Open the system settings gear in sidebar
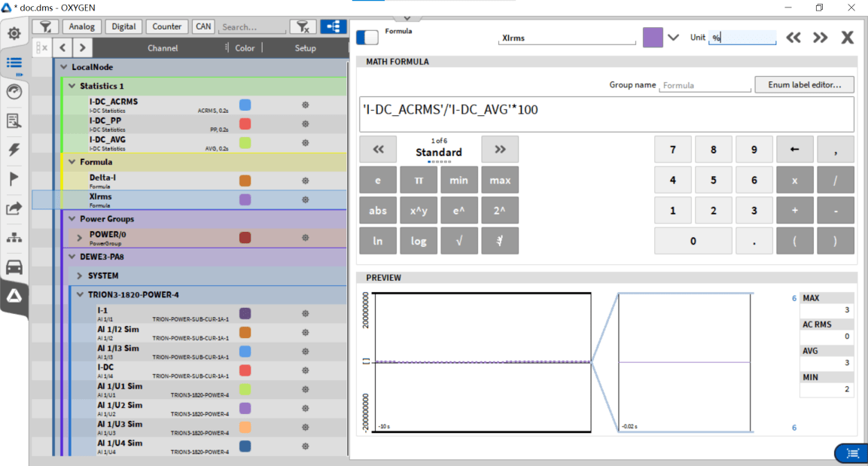 click(14, 34)
